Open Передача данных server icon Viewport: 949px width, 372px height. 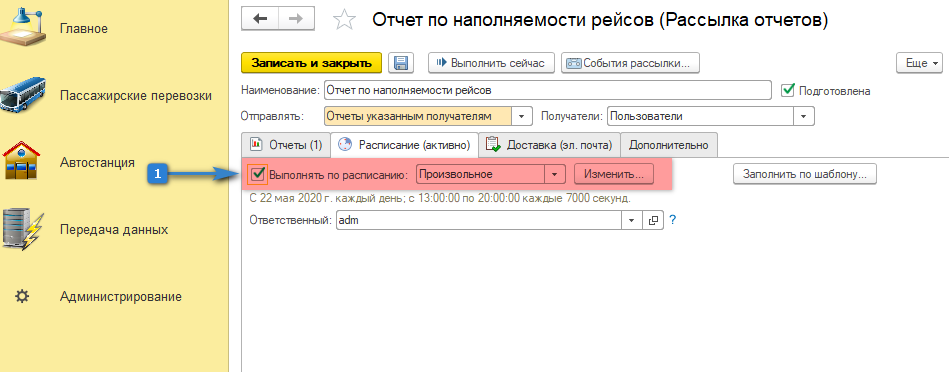pos(23,230)
